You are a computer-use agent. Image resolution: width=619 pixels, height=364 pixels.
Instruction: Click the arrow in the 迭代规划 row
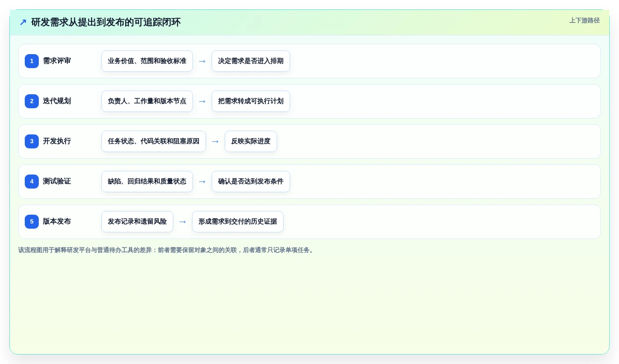(202, 101)
